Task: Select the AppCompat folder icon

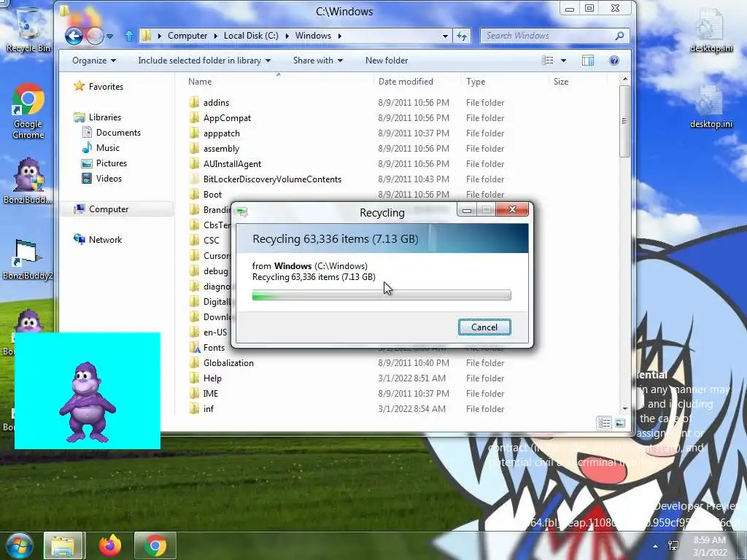Action: pos(194,117)
